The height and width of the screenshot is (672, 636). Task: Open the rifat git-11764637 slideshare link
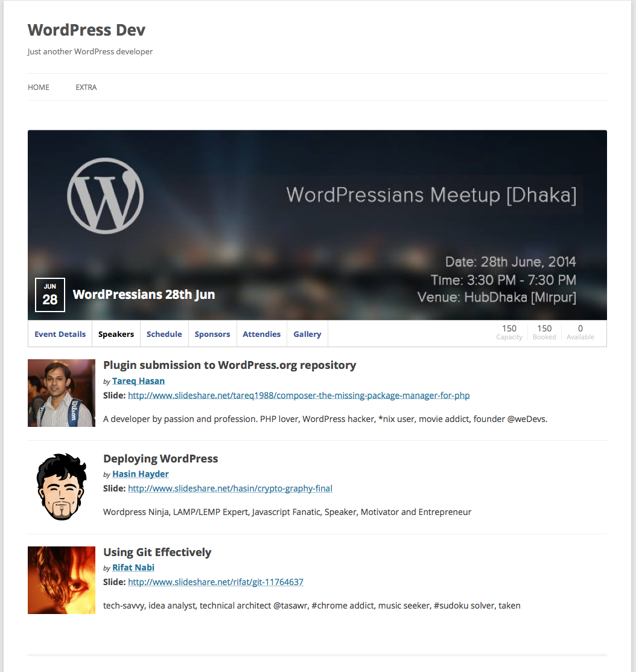coord(215,582)
